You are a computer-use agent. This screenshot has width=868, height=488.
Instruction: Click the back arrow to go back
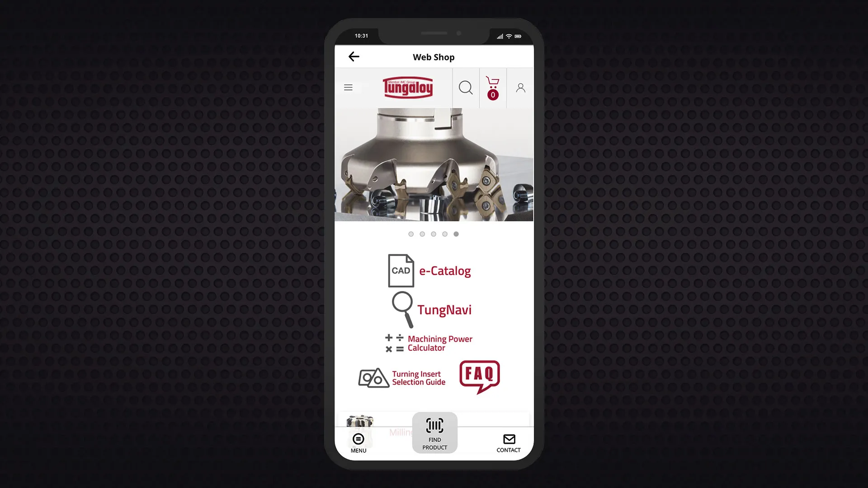pos(354,56)
